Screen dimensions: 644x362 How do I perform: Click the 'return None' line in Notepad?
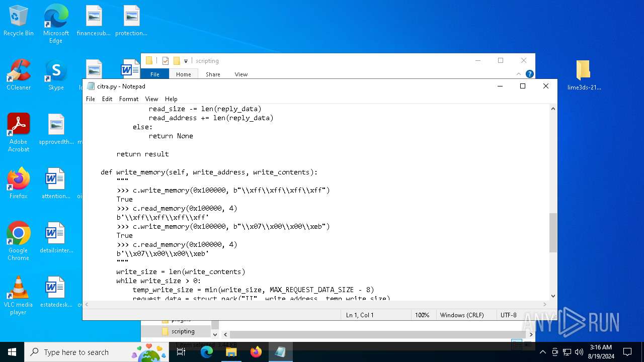pos(171,136)
